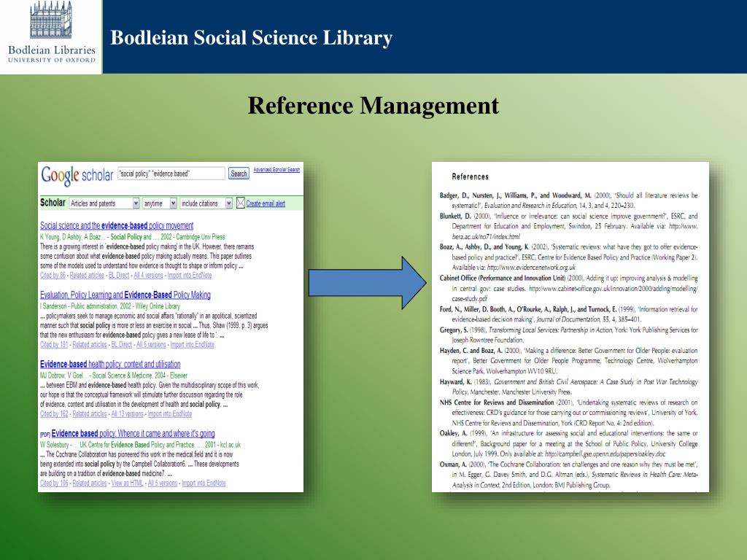The width and height of the screenshot is (747, 560).
Task: Open 'Related articles' next to Cited by 162
Action: point(90,414)
